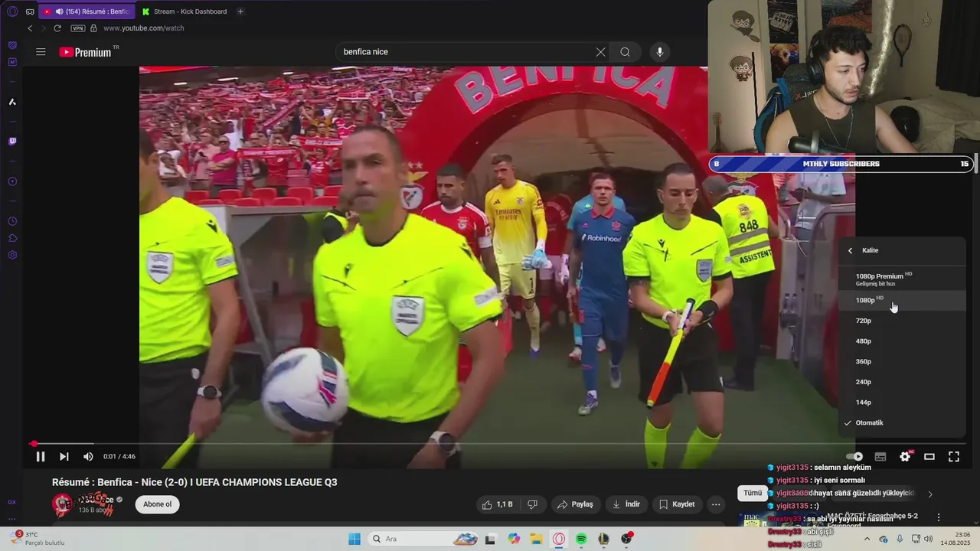
Task: Open Spotify from taskbar
Action: pos(581,539)
